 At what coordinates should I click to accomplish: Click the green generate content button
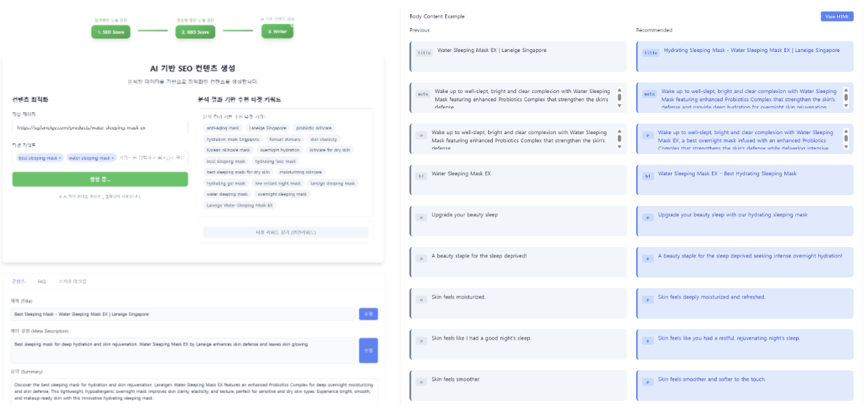(x=100, y=179)
